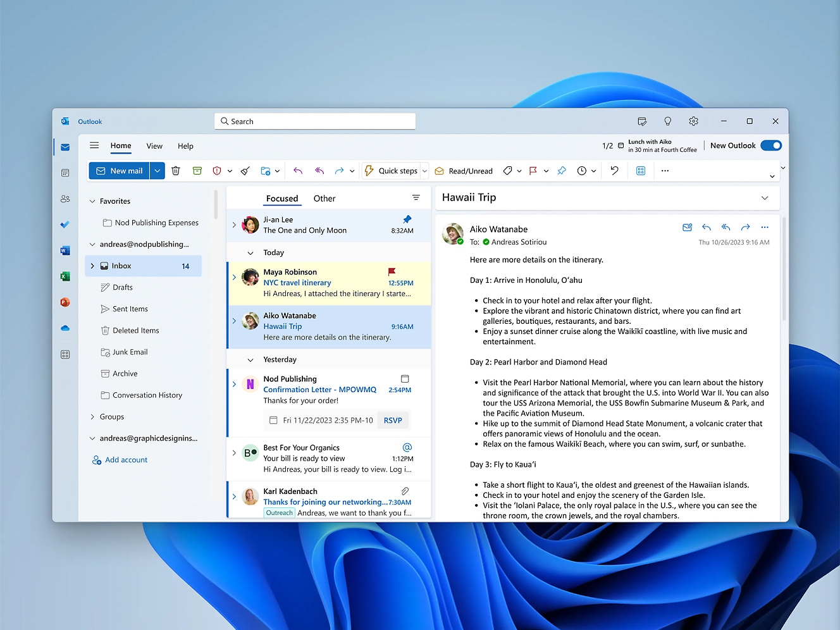This screenshot has width=840, height=630.
Task: Click the RSVP button on Nod Publishing email
Action: click(393, 421)
